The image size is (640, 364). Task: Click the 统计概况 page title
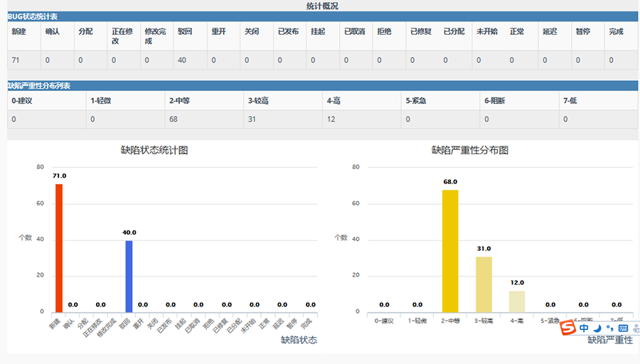pos(322,6)
